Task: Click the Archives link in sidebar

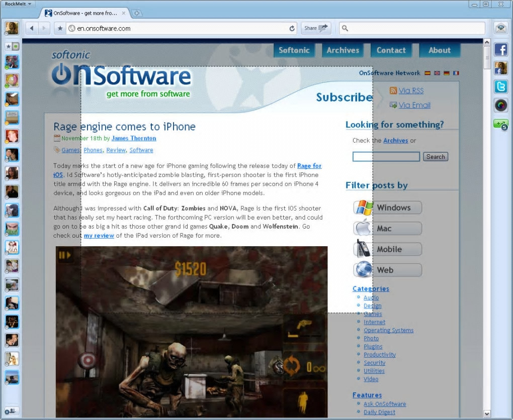Action: (x=395, y=141)
